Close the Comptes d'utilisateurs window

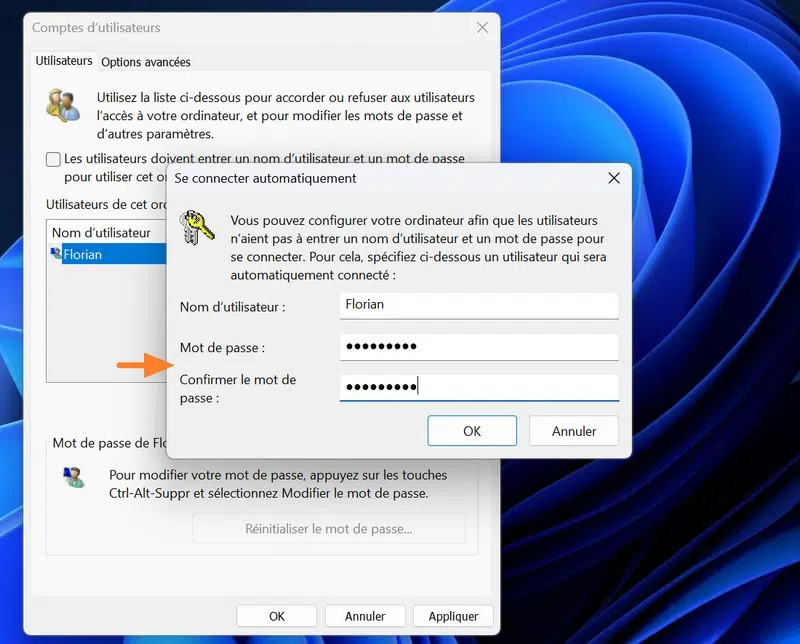(482, 28)
